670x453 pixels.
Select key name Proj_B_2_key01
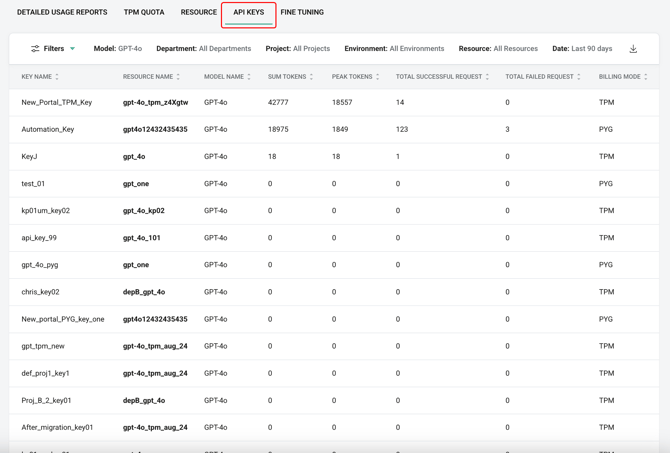pos(46,400)
